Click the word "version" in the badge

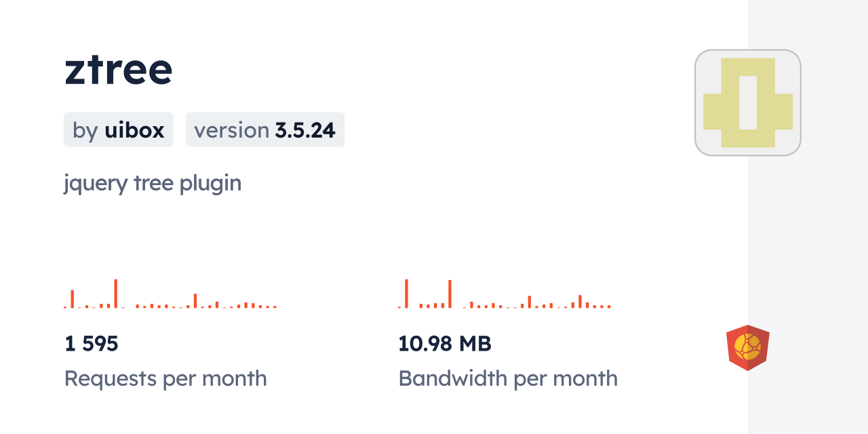[x=232, y=130]
